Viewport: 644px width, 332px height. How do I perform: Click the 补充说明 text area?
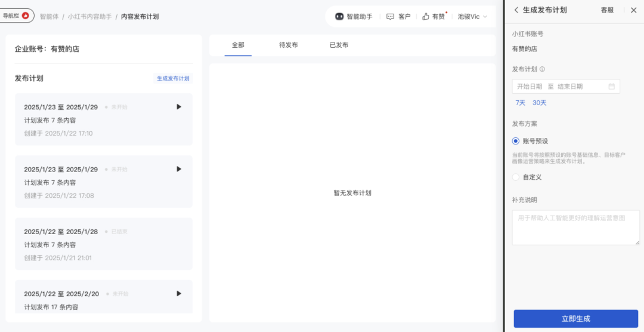click(x=576, y=228)
